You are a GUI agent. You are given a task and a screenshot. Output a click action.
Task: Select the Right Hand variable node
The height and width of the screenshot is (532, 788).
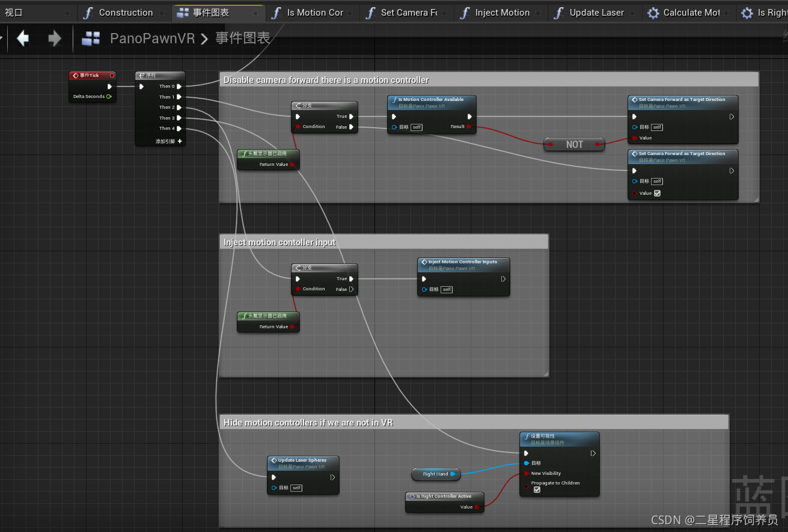pyautogui.click(x=435, y=474)
